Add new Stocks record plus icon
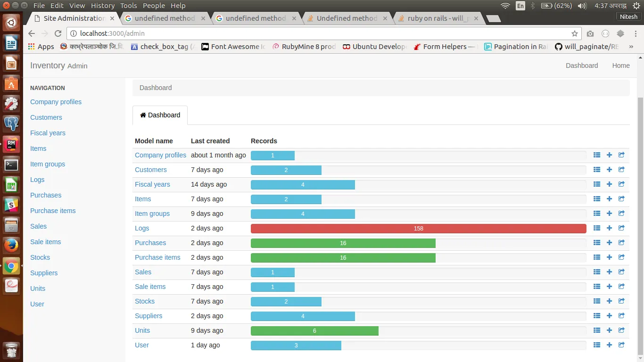 tap(609, 301)
